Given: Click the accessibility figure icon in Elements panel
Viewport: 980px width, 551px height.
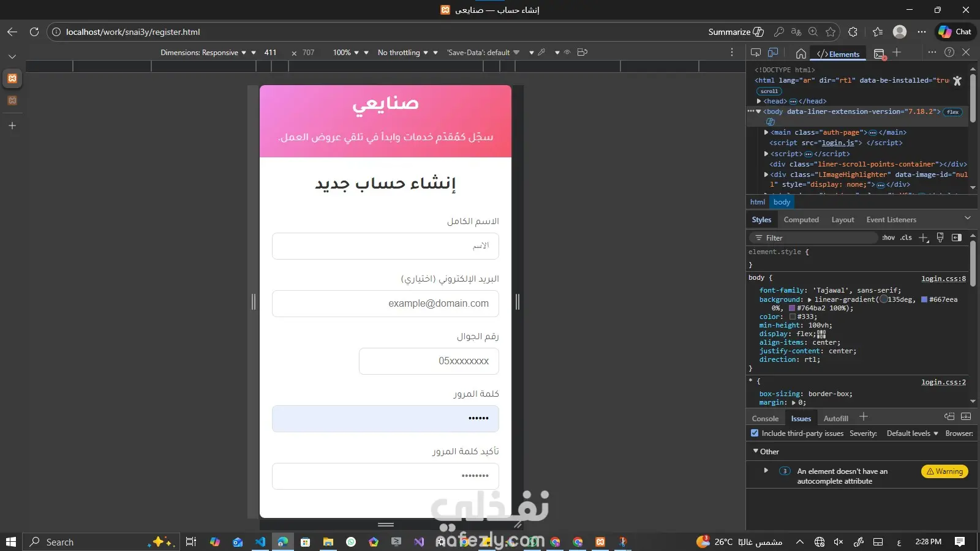Looking at the screenshot, I should (x=957, y=81).
